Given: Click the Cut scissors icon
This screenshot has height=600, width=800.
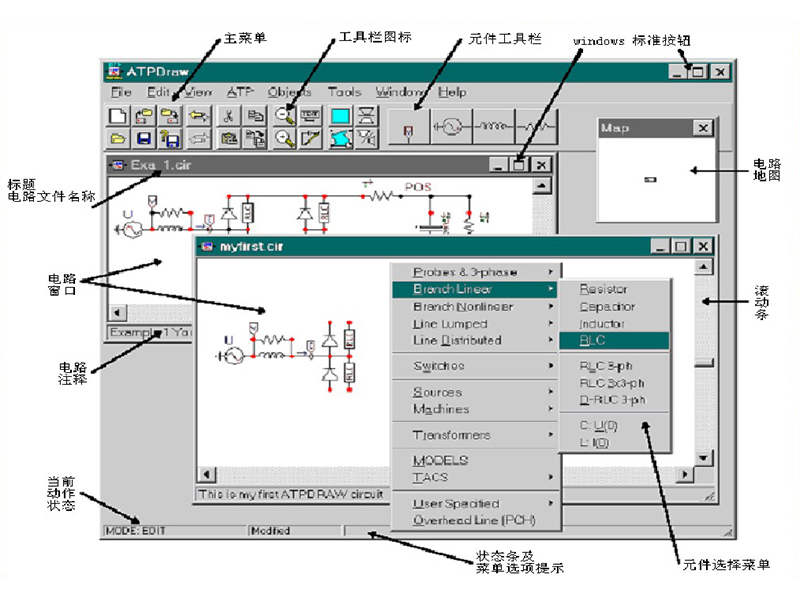Looking at the screenshot, I should click(x=228, y=116).
